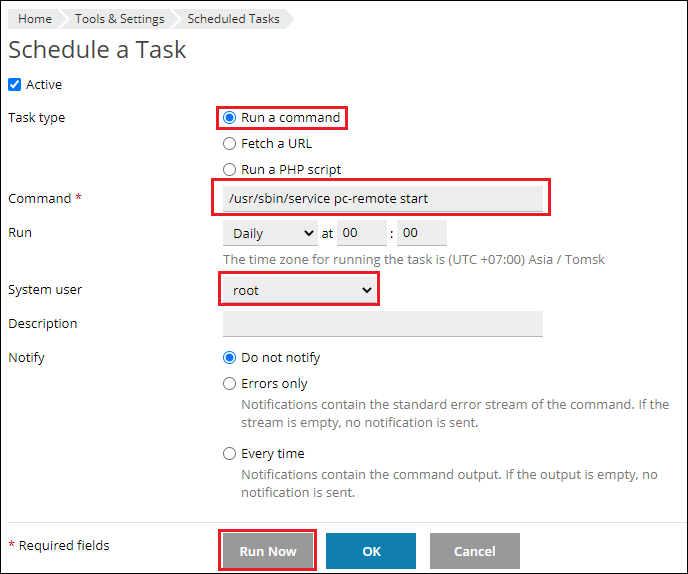Select Every time notification option
The width and height of the screenshot is (688, 574).
pos(230,454)
